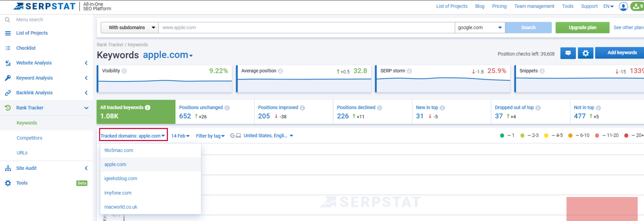The height and width of the screenshot is (221, 644).
Task: Select 9to5mac.com from domain list
Action: 151,150
